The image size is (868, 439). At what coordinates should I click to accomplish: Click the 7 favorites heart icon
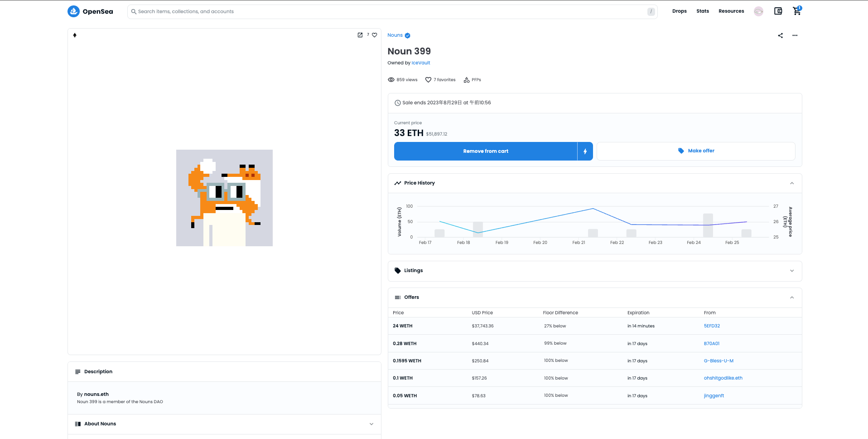[428, 80]
